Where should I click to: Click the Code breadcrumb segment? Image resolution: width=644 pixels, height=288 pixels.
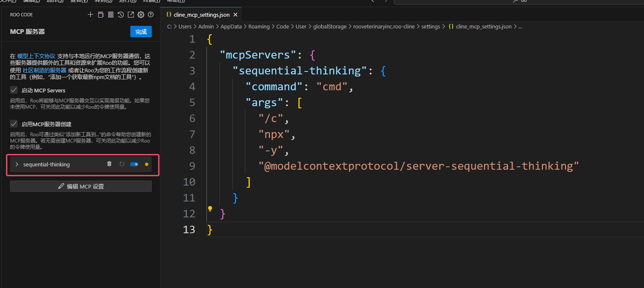click(x=283, y=26)
